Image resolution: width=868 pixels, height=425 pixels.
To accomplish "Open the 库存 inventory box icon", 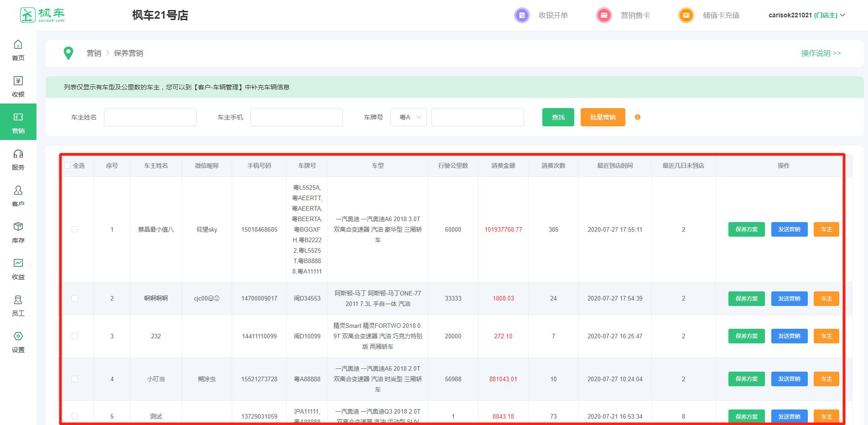I will pos(18,227).
